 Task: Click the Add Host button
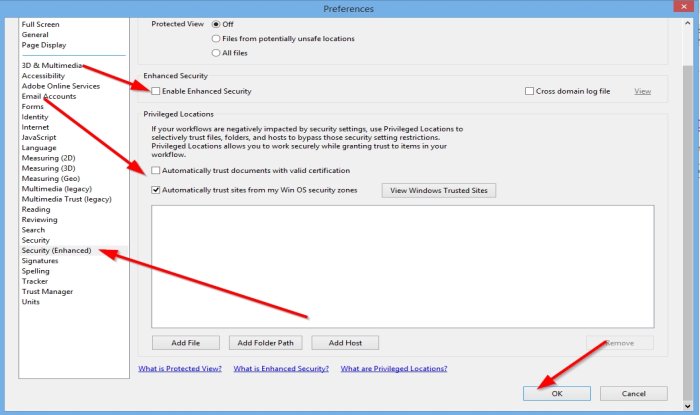[345, 343]
